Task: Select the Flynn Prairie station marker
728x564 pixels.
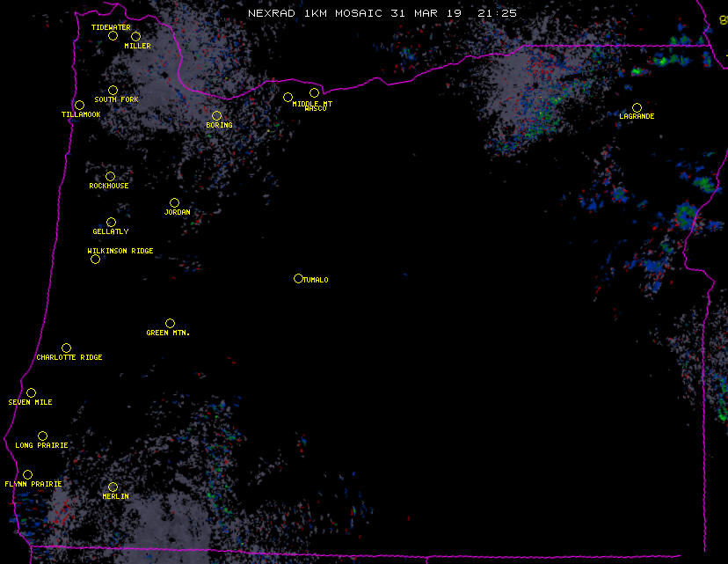Action: (27, 474)
